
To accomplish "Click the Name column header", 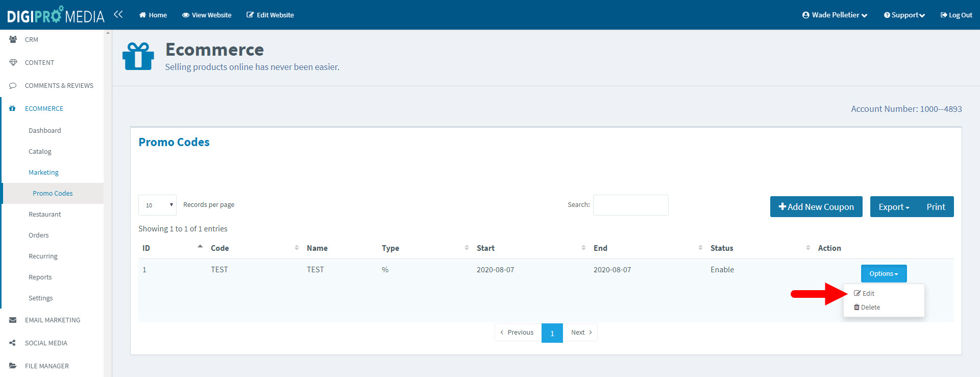I will [317, 248].
